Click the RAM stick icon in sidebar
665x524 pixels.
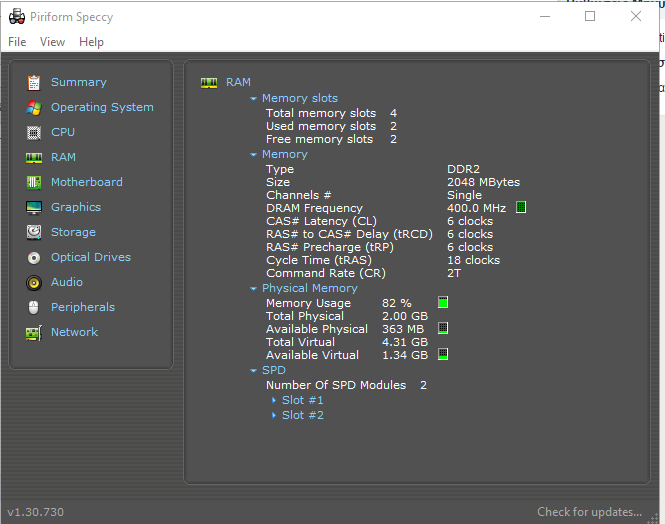tap(34, 158)
